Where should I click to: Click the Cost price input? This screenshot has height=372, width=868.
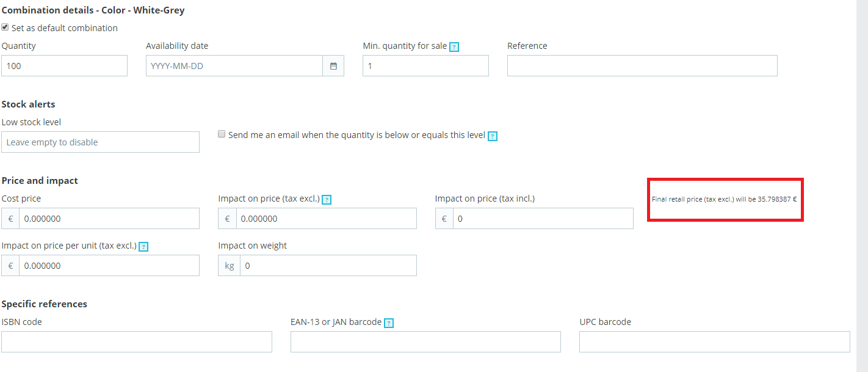pos(109,219)
